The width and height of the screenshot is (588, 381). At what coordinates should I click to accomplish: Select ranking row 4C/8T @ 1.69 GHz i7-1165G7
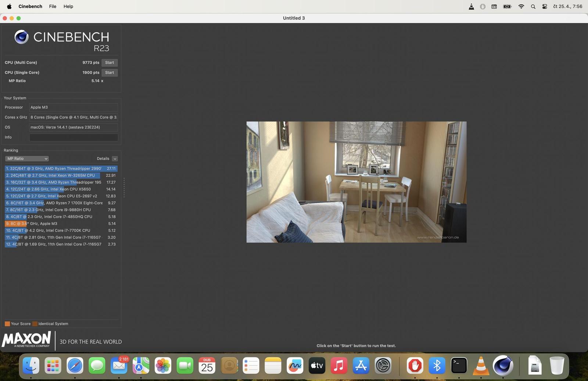coord(61,244)
